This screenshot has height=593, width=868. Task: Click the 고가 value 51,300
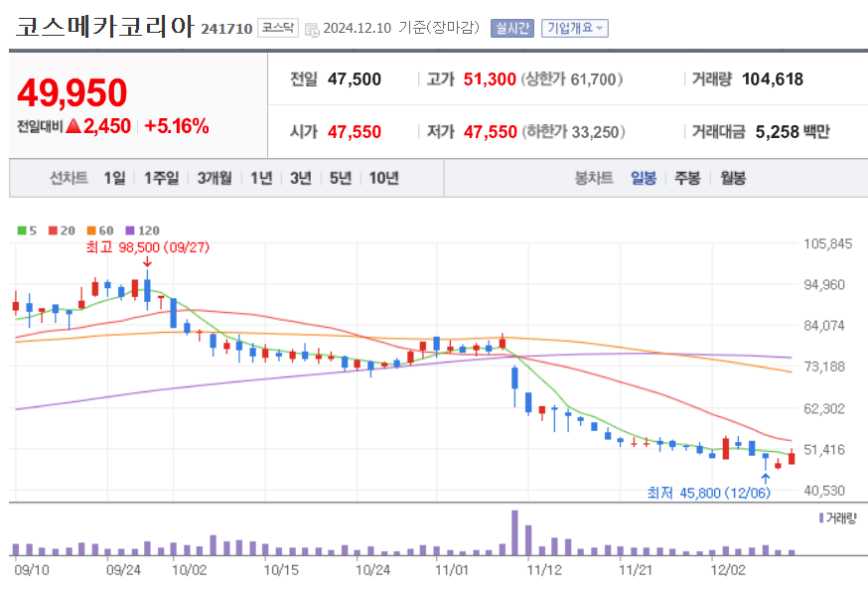click(x=490, y=79)
